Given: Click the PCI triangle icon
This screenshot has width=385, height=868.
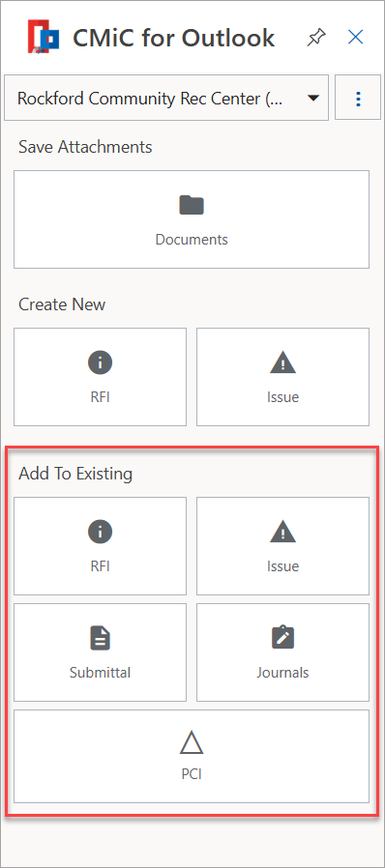Looking at the screenshot, I should (192, 743).
